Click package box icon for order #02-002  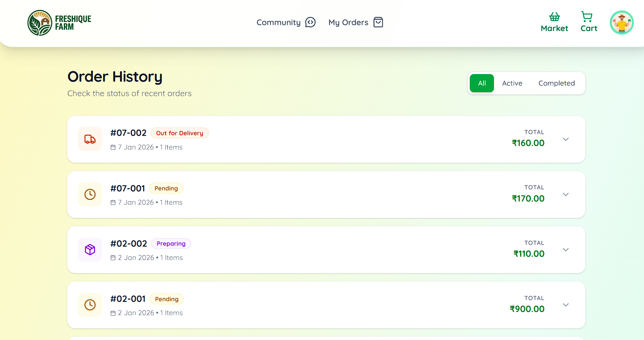point(90,249)
